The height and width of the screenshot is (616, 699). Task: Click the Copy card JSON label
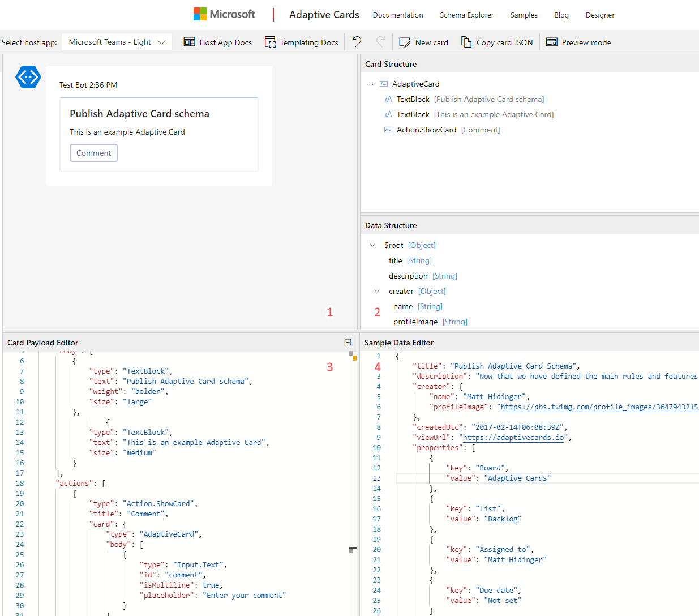coord(505,42)
